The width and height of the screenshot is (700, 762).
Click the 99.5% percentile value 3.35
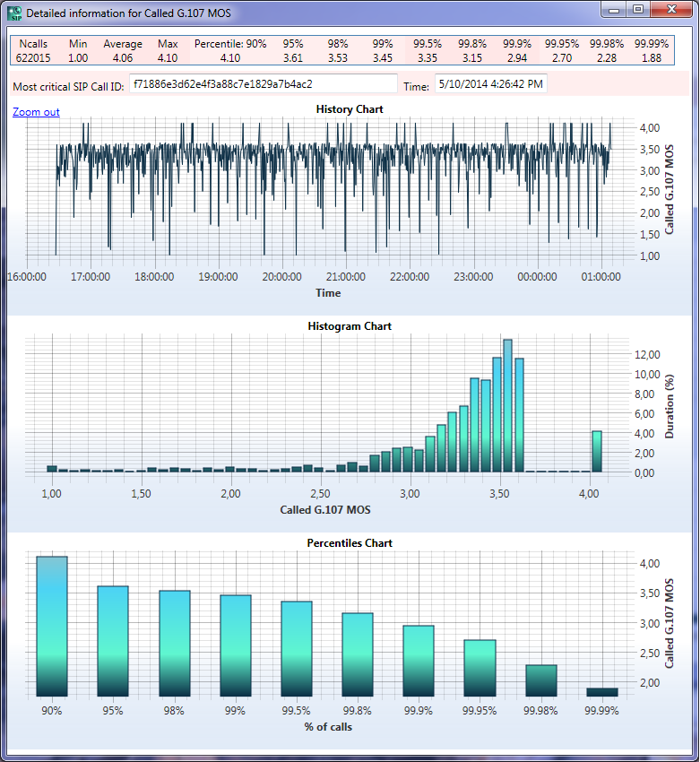click(428, 58)
